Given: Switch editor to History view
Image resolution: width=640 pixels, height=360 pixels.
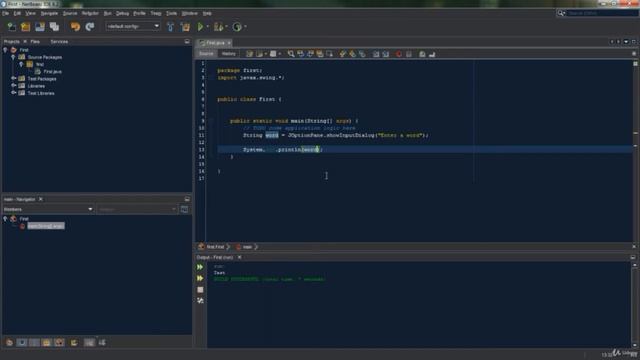Looking at the screenshot, I should tap(229, 54).
